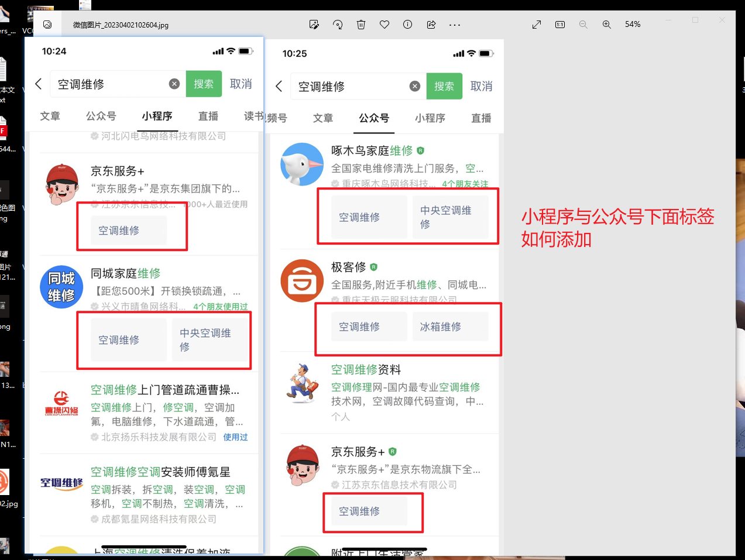Click the 4个朋友关注 green text
This screenshot has height=560, width=745.
465,184
